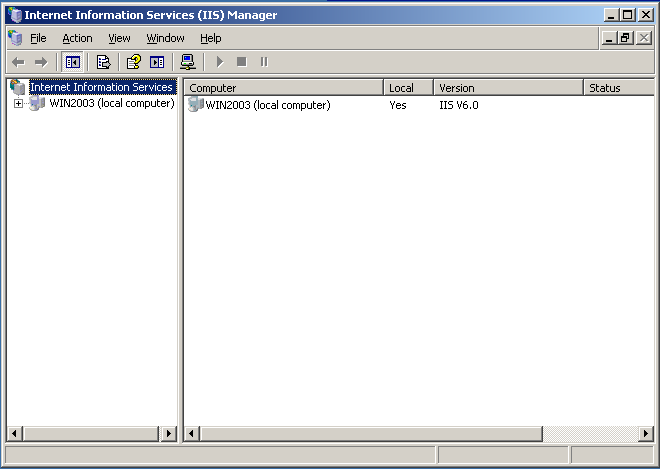Select Internet Information Services root tree item

(100, 87)
